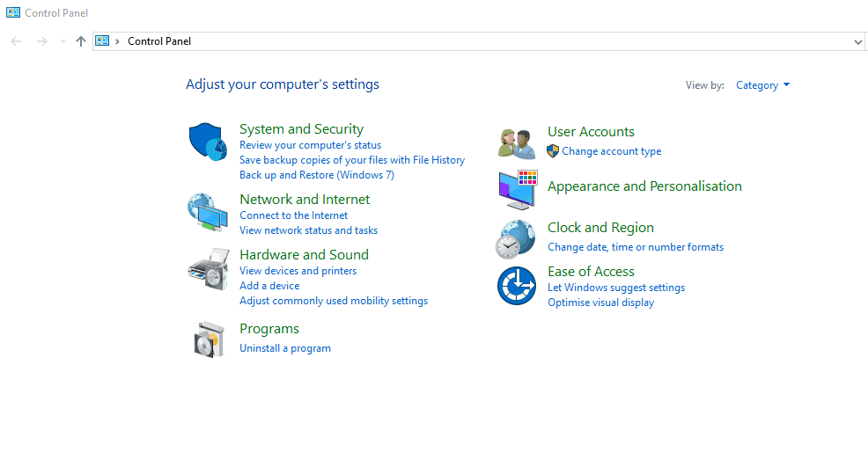Click the Back navigation arrow

16,41
